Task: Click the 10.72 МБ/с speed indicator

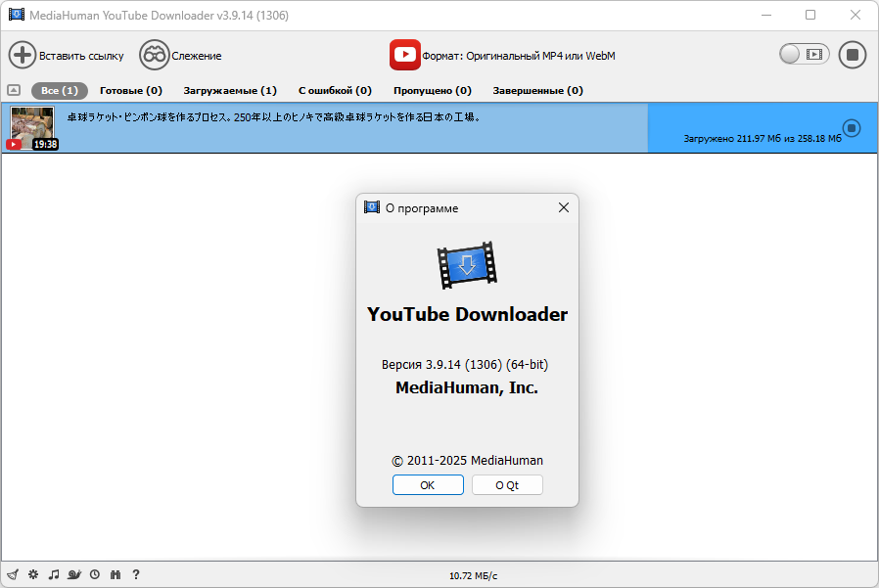Action: [473, 575]
